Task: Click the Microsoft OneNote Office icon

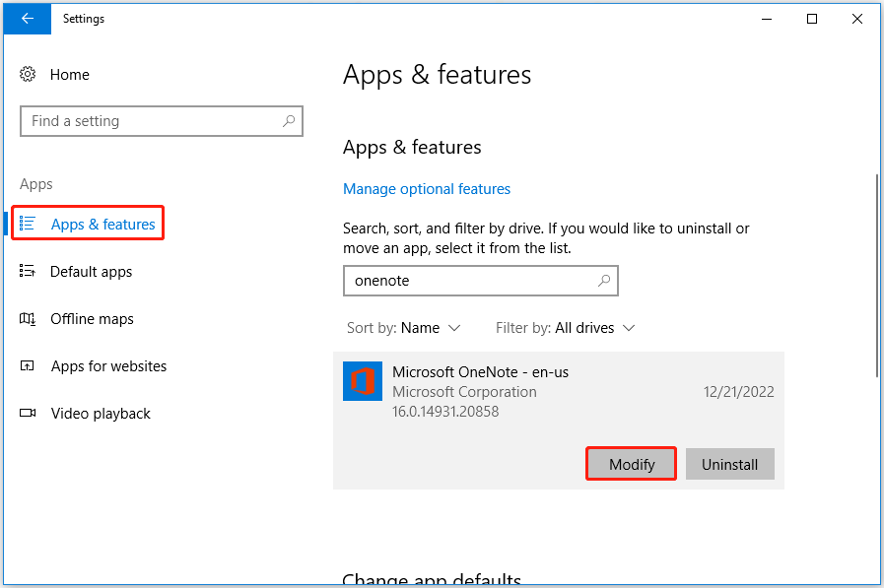Action: point(363,381)
